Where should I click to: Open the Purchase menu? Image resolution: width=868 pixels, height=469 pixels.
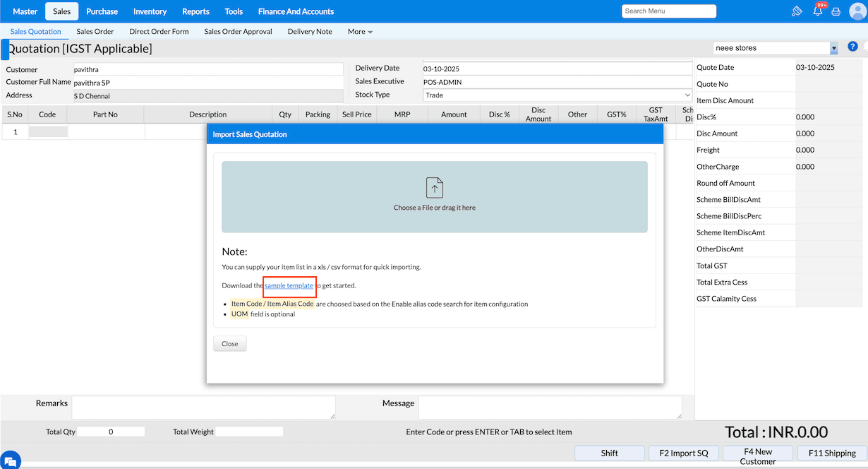point(102,11)
